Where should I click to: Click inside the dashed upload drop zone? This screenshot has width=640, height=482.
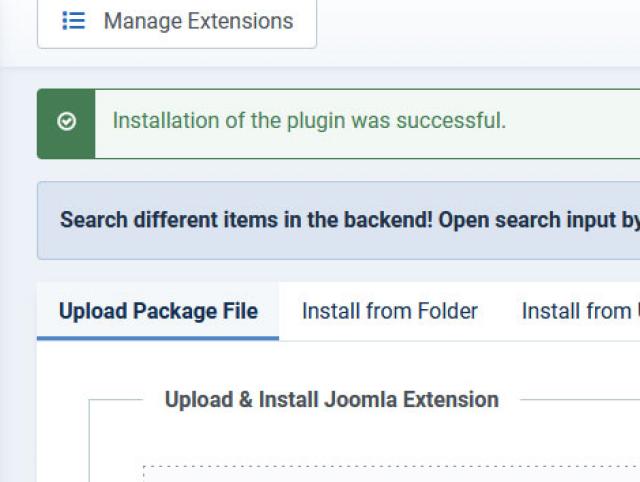coord(391,474)
